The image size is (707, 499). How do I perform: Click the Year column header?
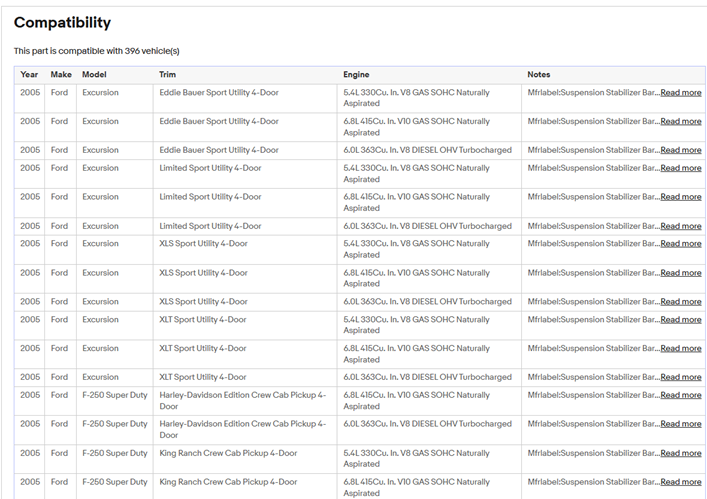[x=29, y=75]
